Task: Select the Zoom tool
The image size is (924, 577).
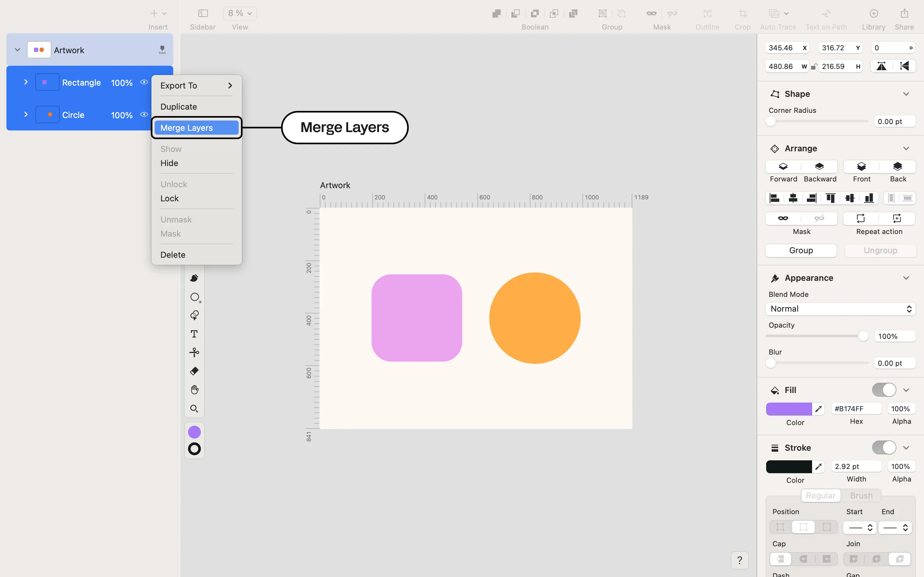Action: [195, 408]
